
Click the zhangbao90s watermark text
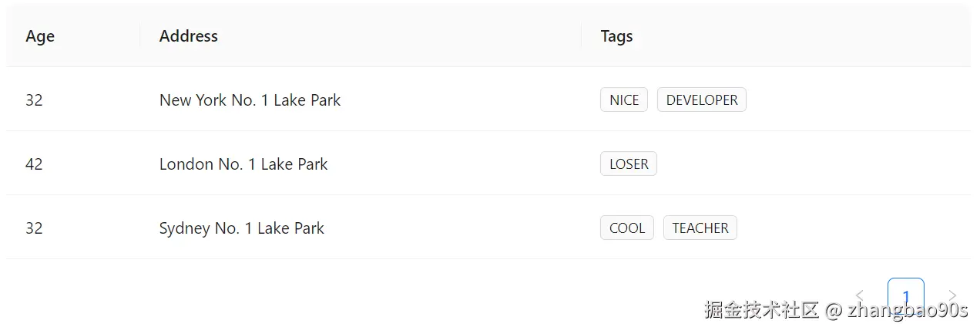[x=908, y=310]
